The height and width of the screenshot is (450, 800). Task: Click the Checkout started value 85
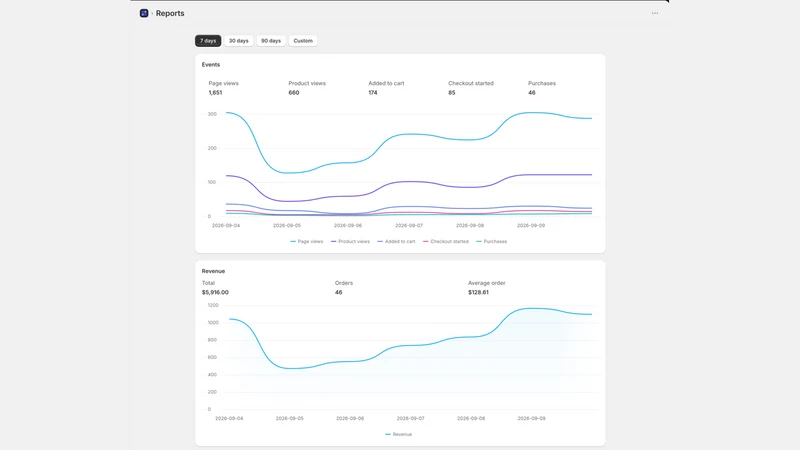[x=452, y=93]
